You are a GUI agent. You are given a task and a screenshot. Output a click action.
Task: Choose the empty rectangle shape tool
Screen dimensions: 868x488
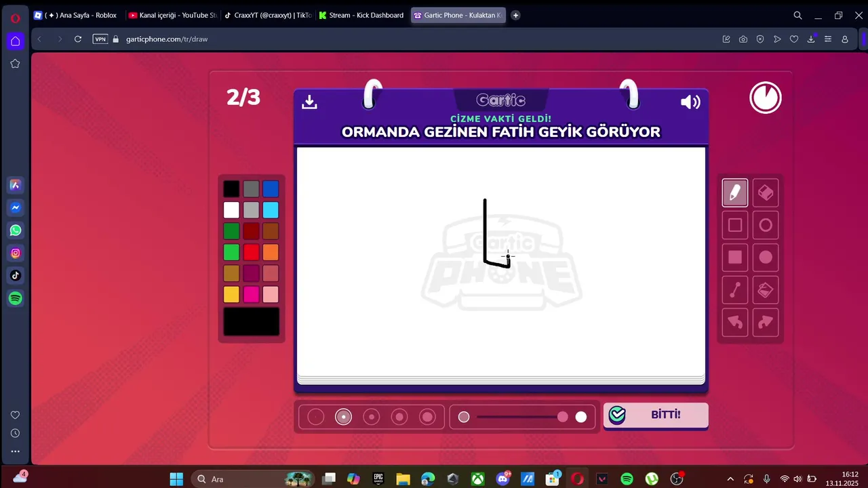click(734, 225)
